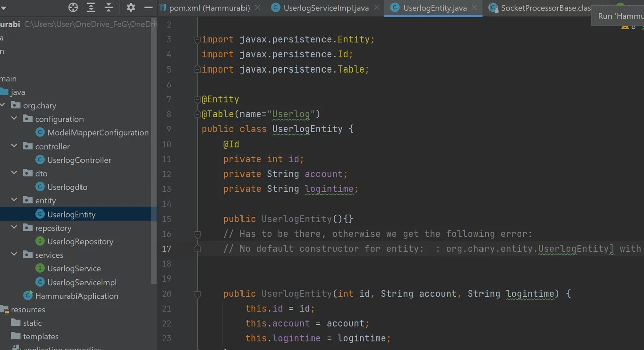Collapse the dto package
The image size is (644, 350).
15,173
